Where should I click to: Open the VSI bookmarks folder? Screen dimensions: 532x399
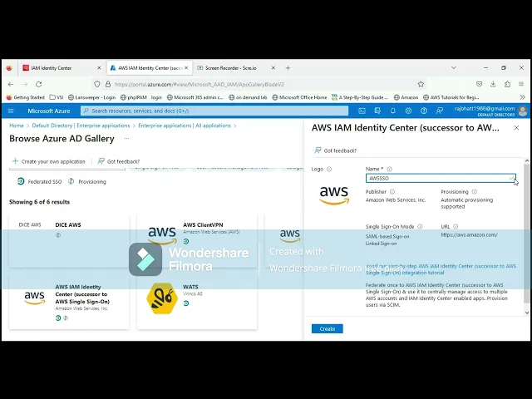57,97
